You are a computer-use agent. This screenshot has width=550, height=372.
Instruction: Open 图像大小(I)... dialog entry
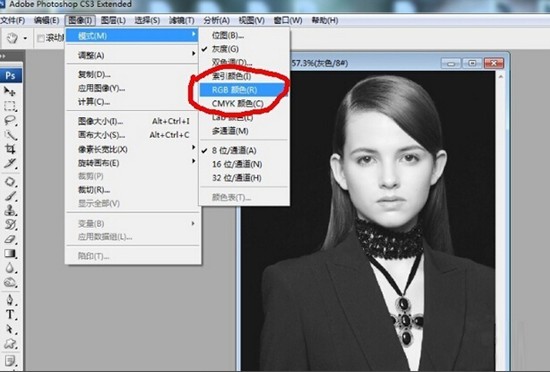[x=132, y=121]
